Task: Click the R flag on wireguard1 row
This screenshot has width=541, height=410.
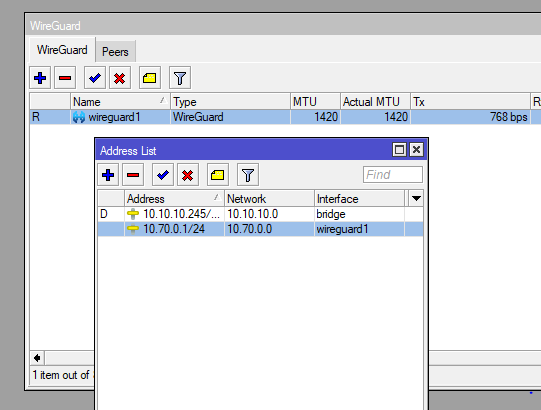Action: pos(36,117)
